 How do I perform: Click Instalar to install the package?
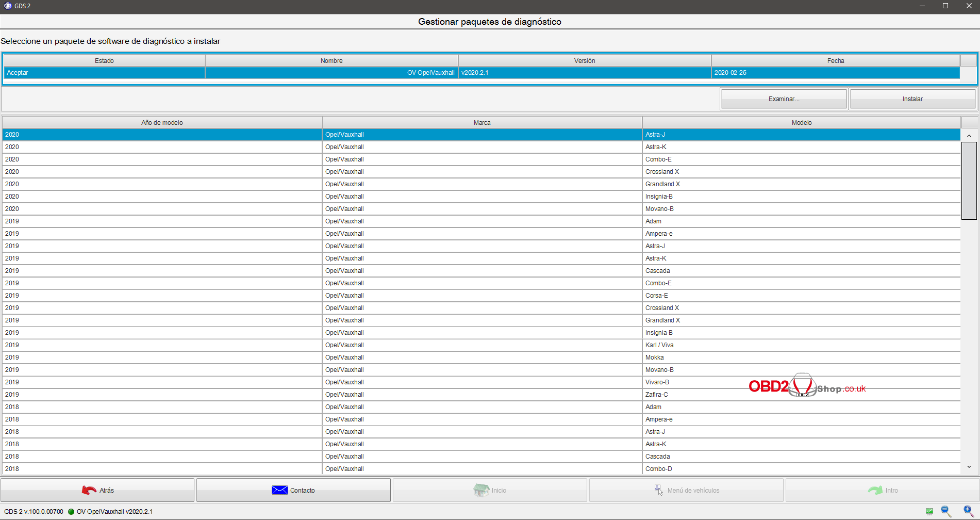click(912, 99)
